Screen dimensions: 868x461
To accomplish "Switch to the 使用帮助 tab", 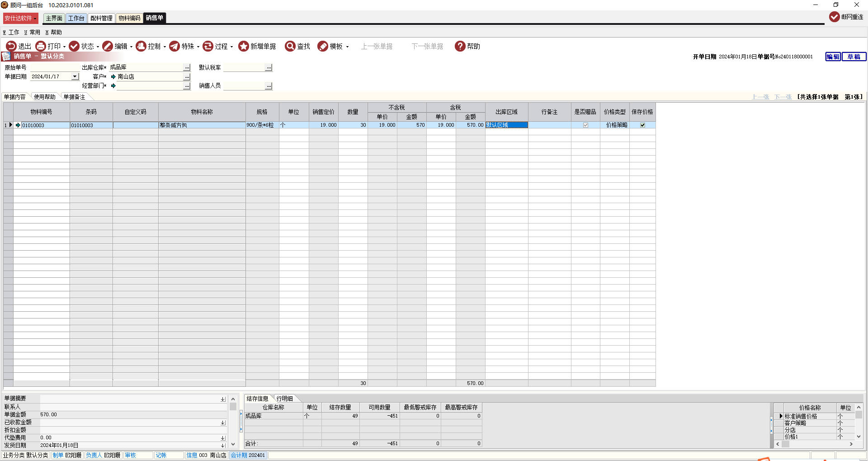I will [x=45, y=97].
